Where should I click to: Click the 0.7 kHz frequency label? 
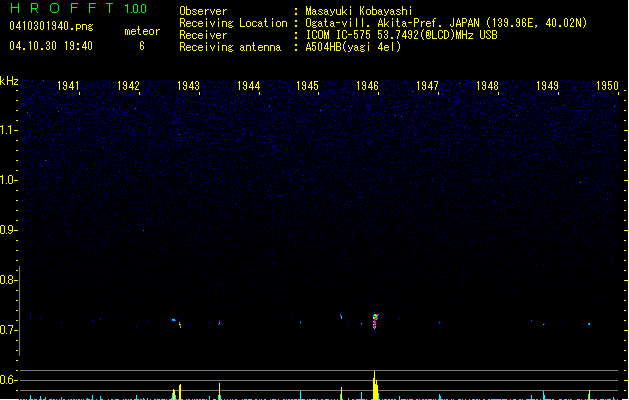click(x=8, y=330)
